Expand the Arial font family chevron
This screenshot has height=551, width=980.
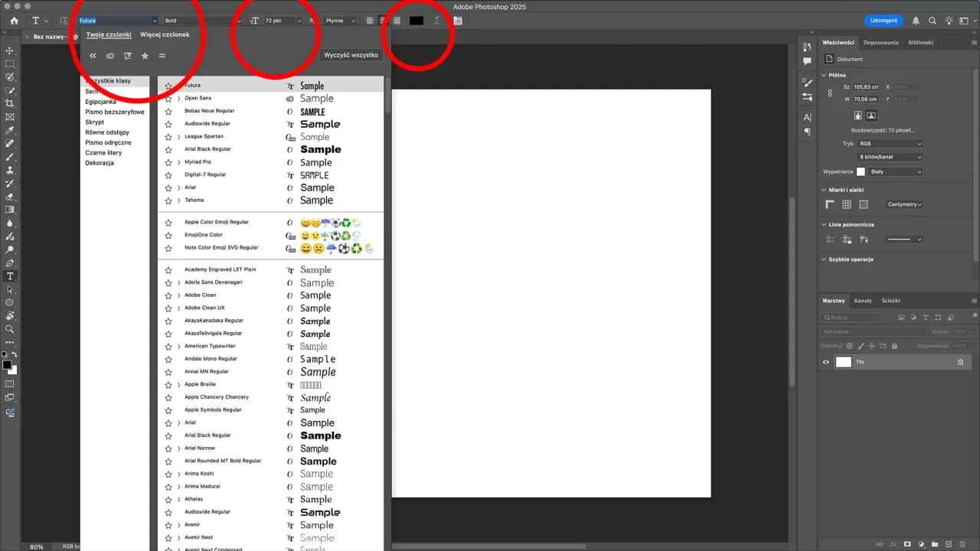point(178,187)
